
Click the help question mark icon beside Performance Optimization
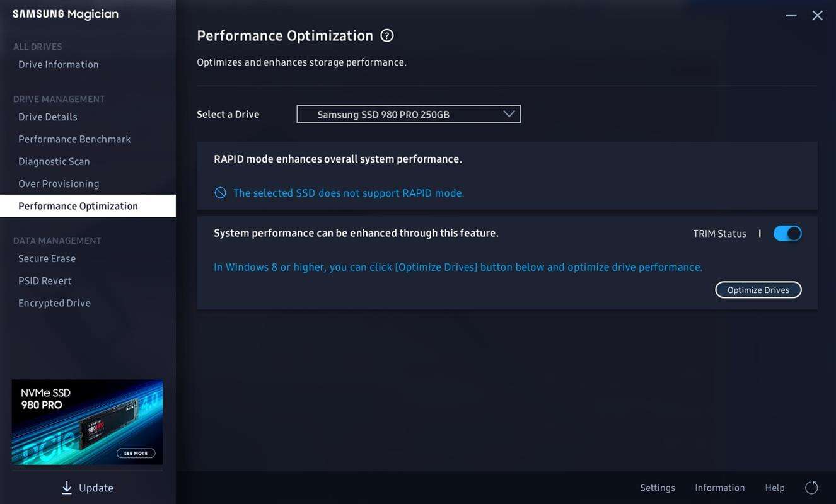click(387, 36)
